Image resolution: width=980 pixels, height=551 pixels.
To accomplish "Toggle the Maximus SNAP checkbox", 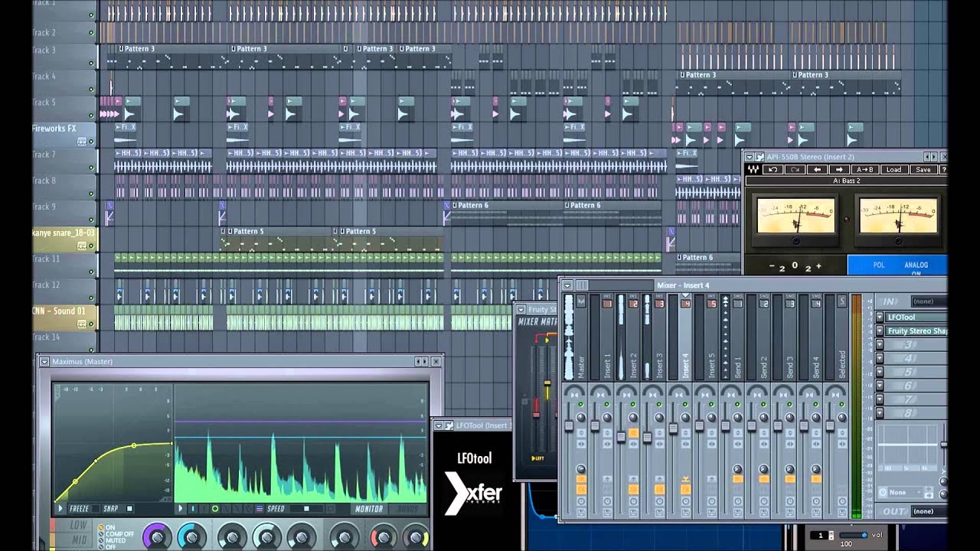I will [x=129, y=508].
